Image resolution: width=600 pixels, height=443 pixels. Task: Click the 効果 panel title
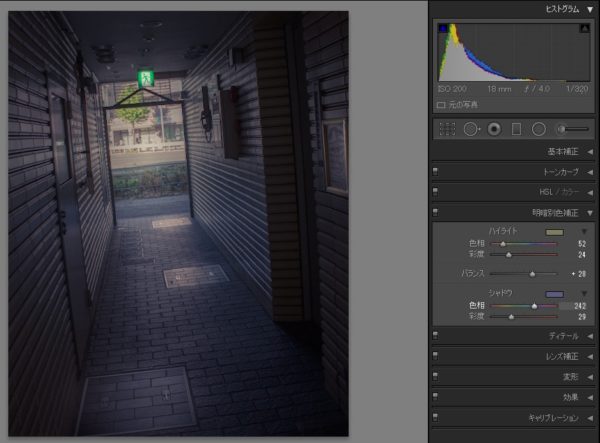pyautogui.click(x=571, y=398)
